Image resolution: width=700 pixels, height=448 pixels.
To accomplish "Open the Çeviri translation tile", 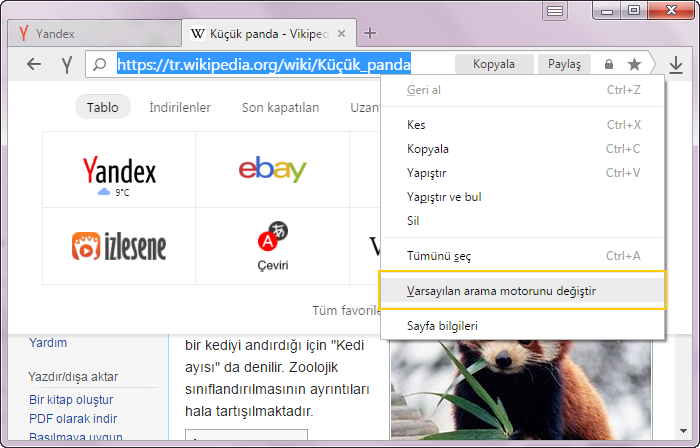I will tap(272, 246).
